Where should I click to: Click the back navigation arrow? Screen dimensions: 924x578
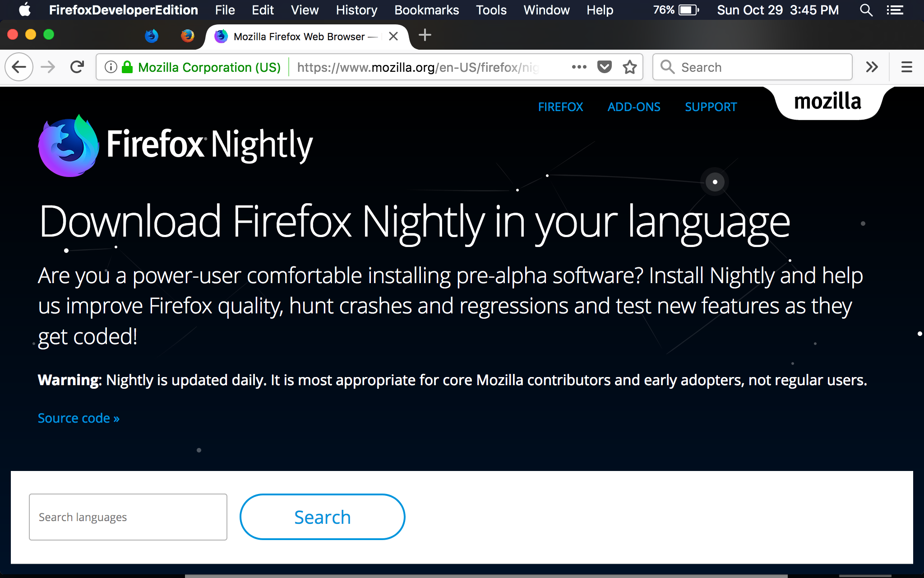pyautogui.click(x=19, y=67)
